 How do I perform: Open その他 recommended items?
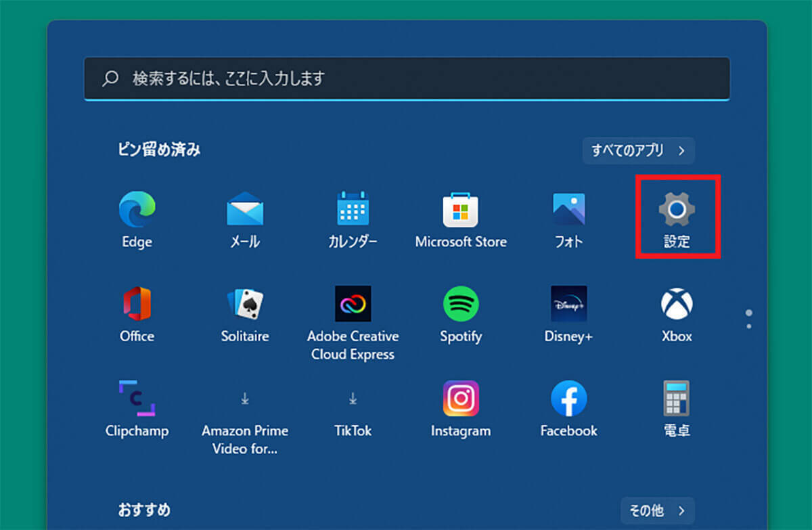point(657,510)
